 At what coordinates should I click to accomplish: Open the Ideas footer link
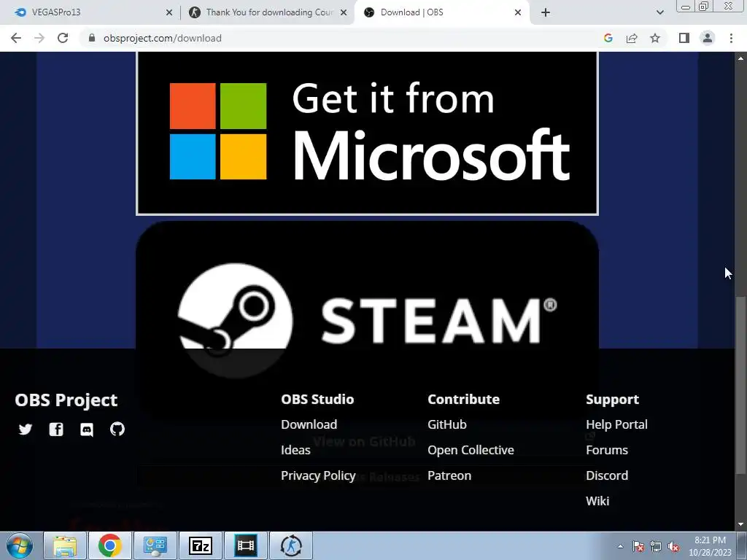pyautogui.click(x=295, y=450)
